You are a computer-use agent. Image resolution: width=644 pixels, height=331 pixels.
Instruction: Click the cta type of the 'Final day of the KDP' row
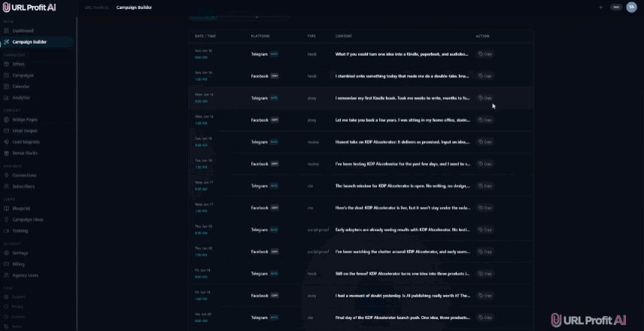tap(310, 317)
